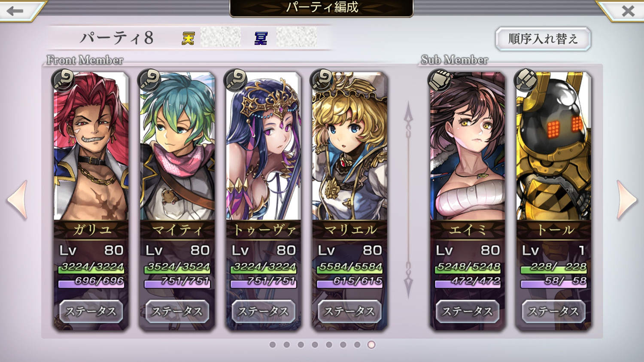The width and height of the screenshot is (644, 362).
Task: Select the seventh party page dot
Action: tap(357, 344)
